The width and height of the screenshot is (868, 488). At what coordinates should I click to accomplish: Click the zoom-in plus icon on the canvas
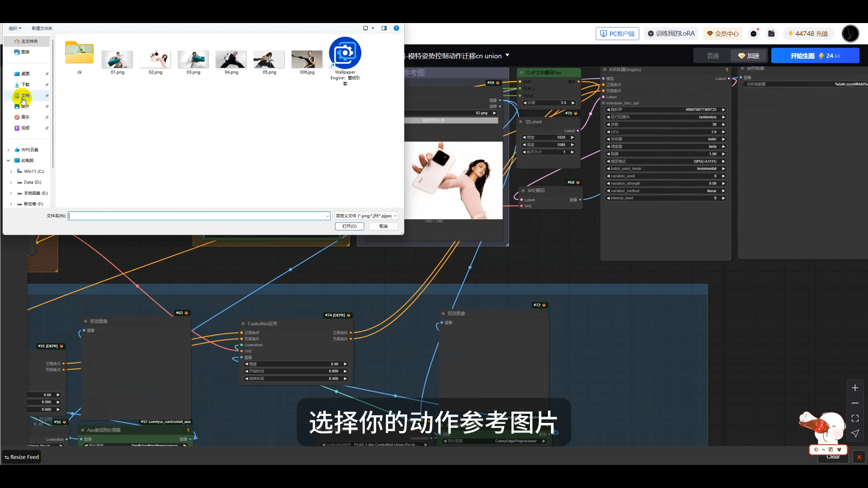pyautogui.click(x=855, y=388)
